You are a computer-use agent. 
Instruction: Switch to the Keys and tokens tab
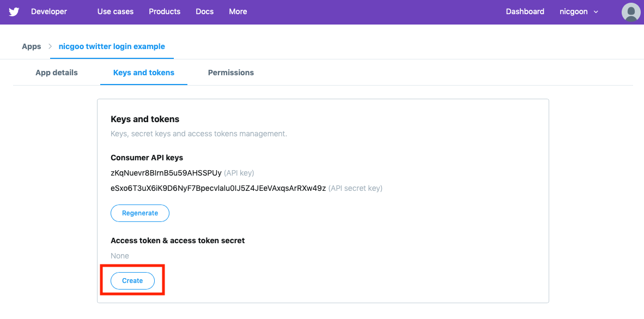[x=144, y=73]
